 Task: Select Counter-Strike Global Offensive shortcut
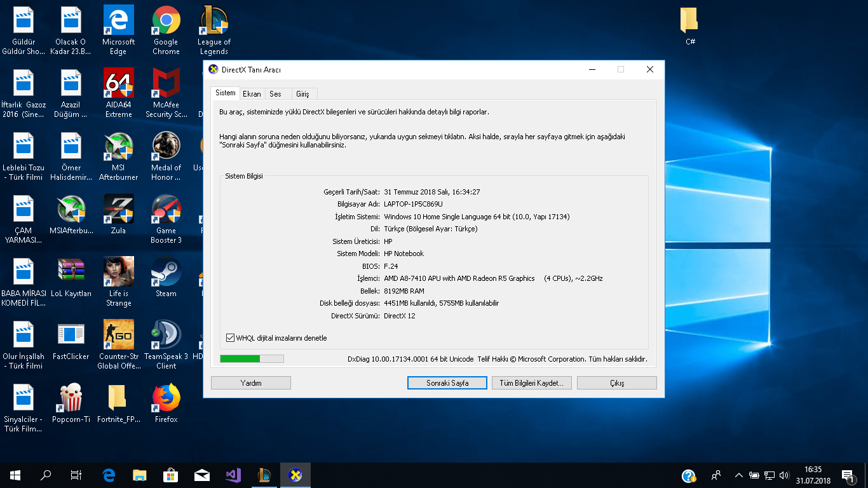click(x=118, y=344)
